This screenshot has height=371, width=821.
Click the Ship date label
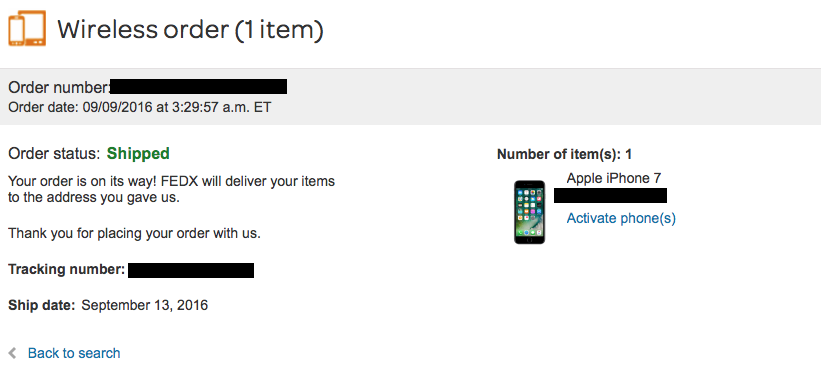tap(42, 305)
